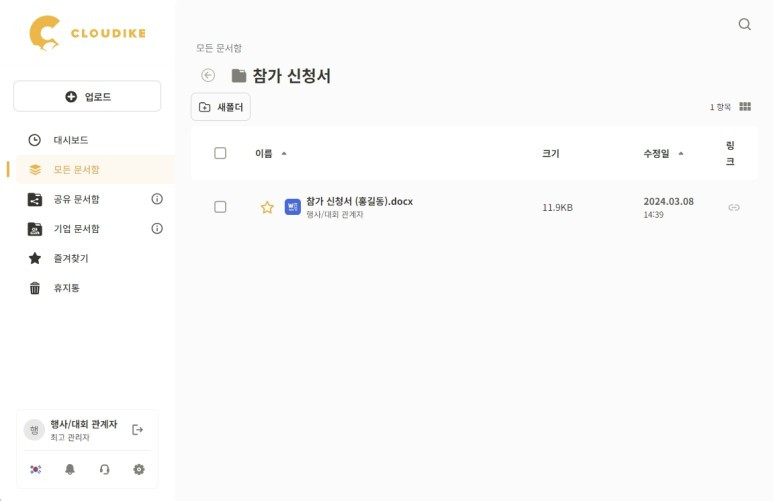Create a folder with 새폴더 button
This screenshot has height=501, width=773.
coord(221,107)
